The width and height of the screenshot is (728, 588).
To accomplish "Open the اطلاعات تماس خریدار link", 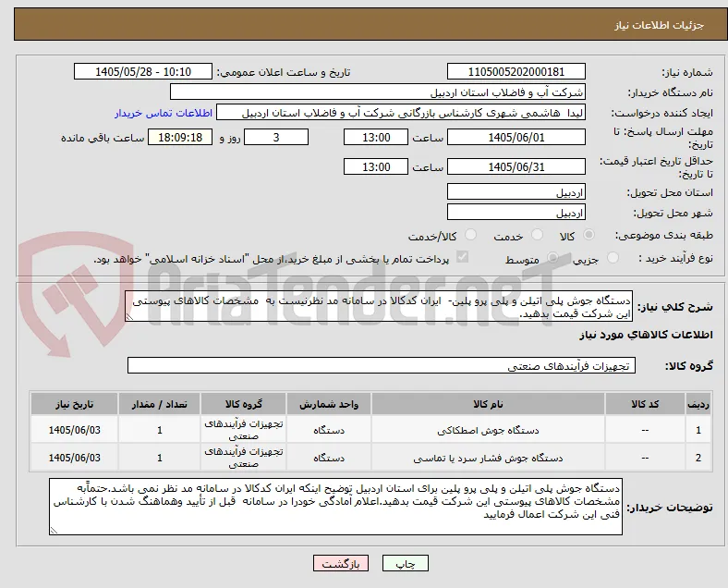I will pos(164,113).
